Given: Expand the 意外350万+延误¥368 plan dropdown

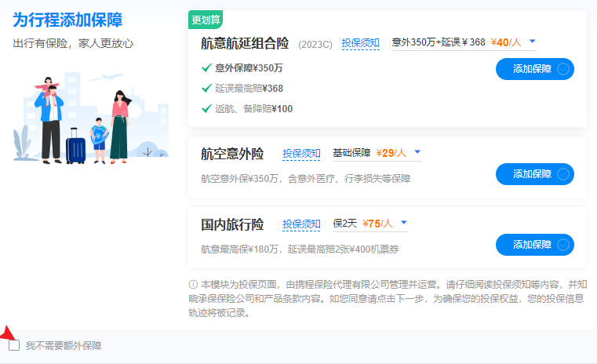Looking at the screenshot, I should 533,42.
